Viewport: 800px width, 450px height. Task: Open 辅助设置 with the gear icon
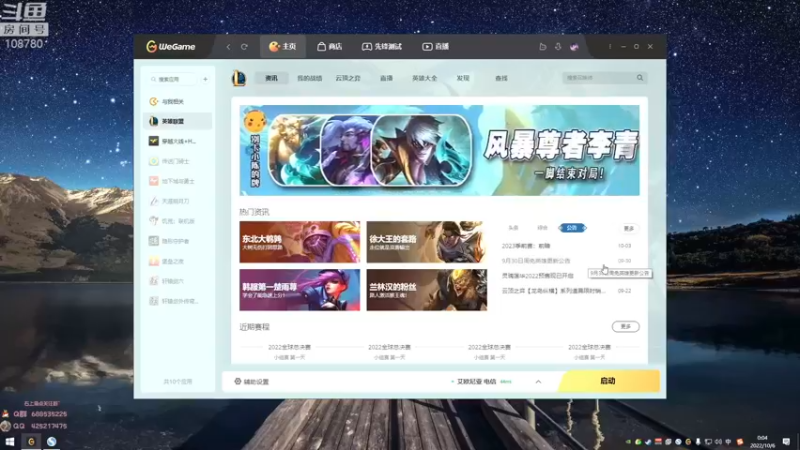[x=251, y=382]
